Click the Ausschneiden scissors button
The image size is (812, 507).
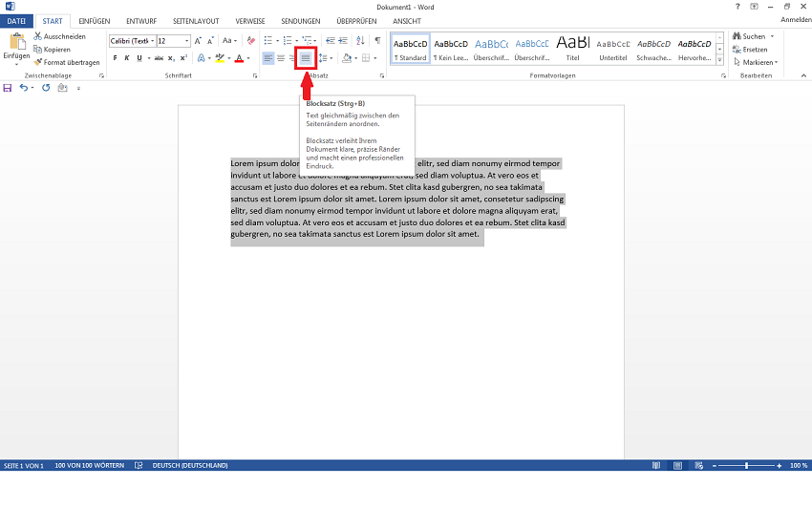[x=59, y=36]
